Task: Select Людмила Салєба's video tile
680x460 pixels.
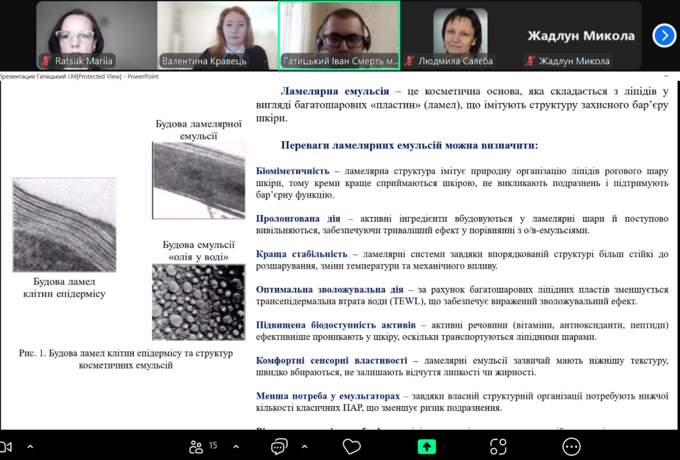Action: coord(460,34)
